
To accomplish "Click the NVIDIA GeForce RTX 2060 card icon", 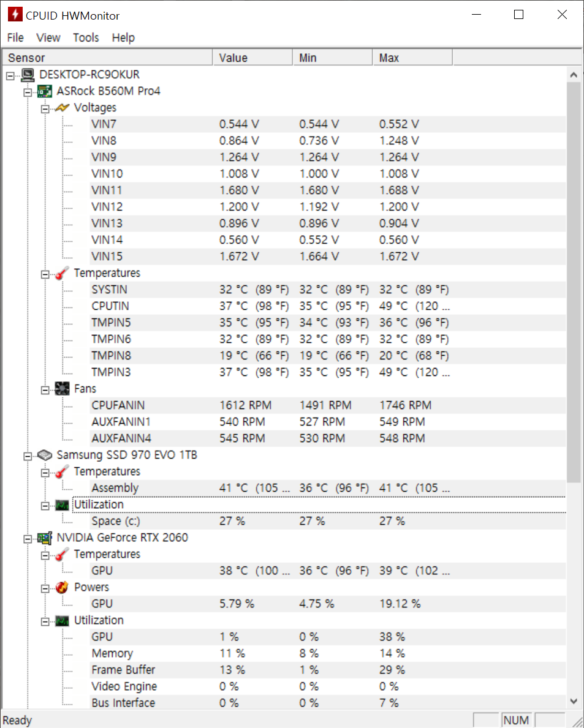I will 45,538.
